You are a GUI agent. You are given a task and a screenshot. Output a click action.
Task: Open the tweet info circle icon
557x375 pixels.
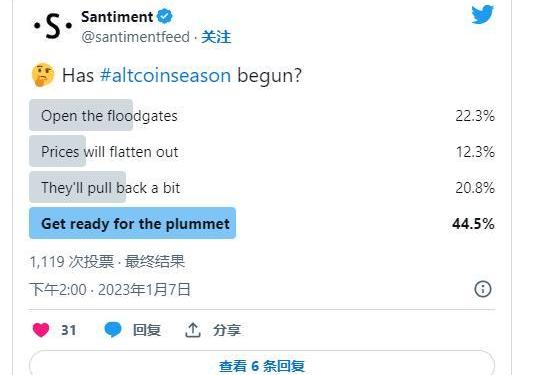pyautogui.click(x=483, y=289)
